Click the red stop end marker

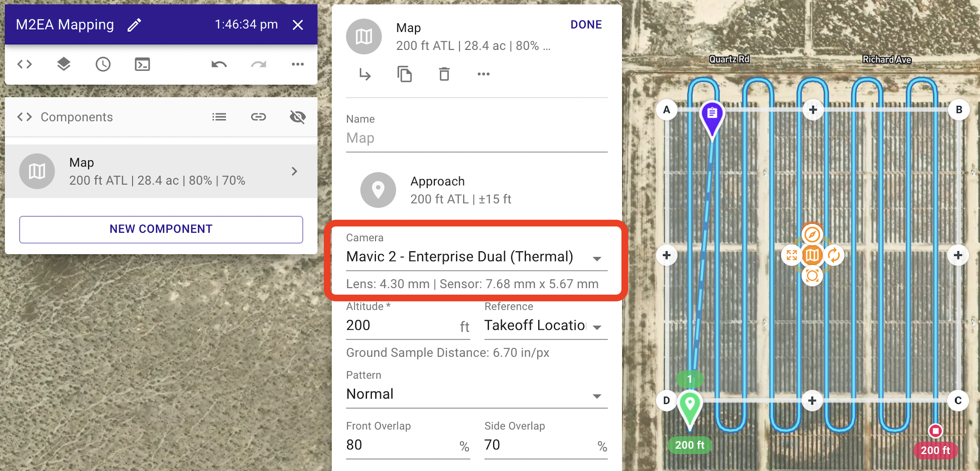(x=935, y=431)
